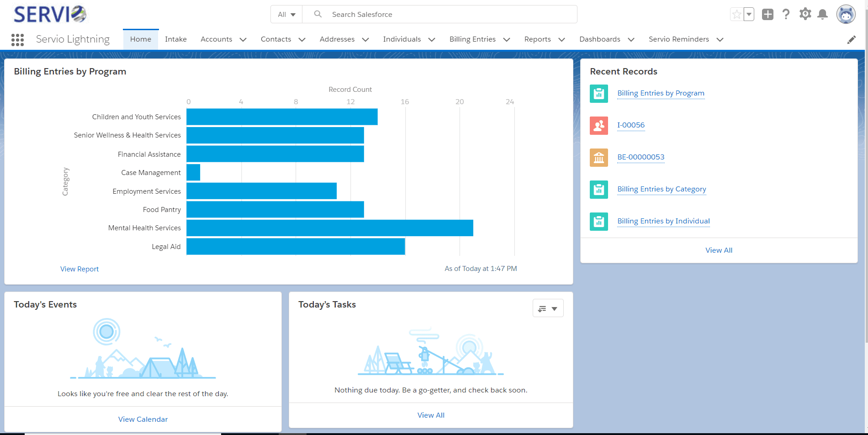Open the App Launcher grid icon
The height and width of the screenshot is (435, 868).
tap(17, 40)
